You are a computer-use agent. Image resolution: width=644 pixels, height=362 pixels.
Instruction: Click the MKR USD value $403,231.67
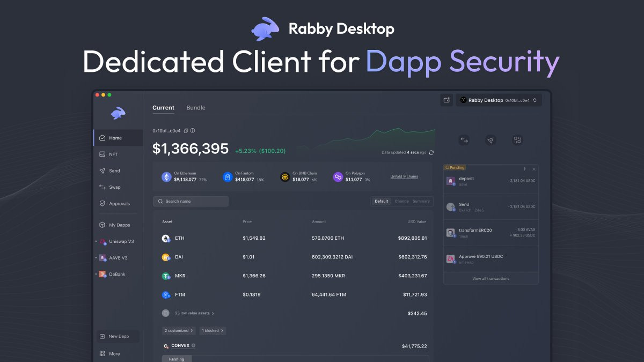click(413, 276)
